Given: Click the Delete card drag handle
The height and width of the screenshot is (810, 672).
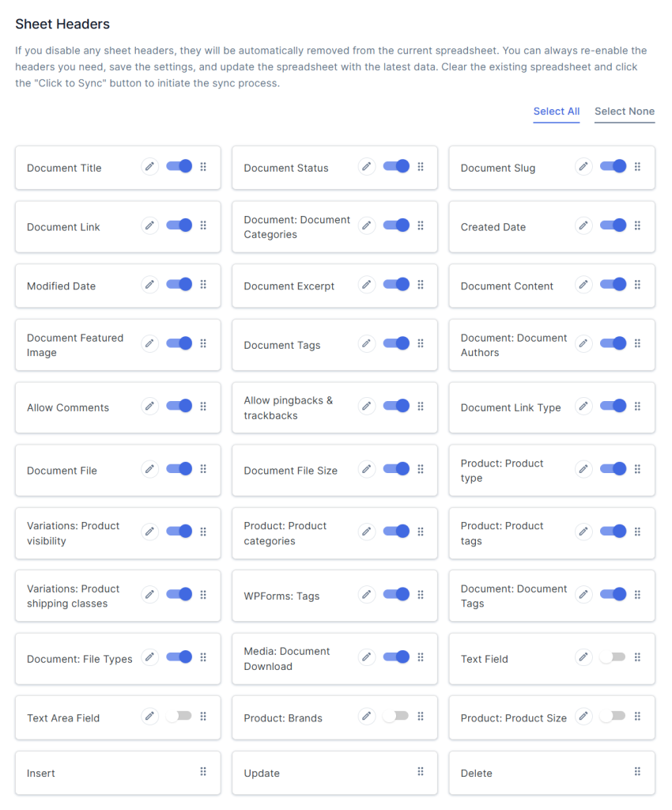Looking at the screenshot, I should (637, 772).
